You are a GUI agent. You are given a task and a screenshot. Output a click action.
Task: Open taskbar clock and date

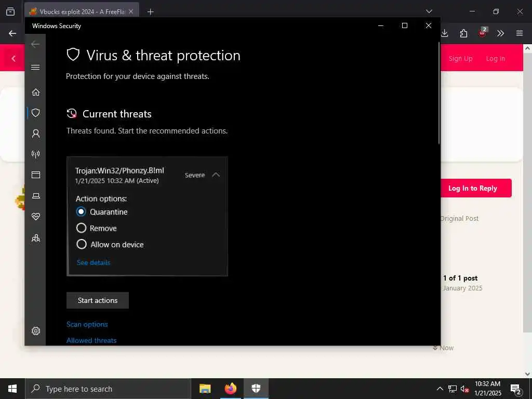pos(487,389)
